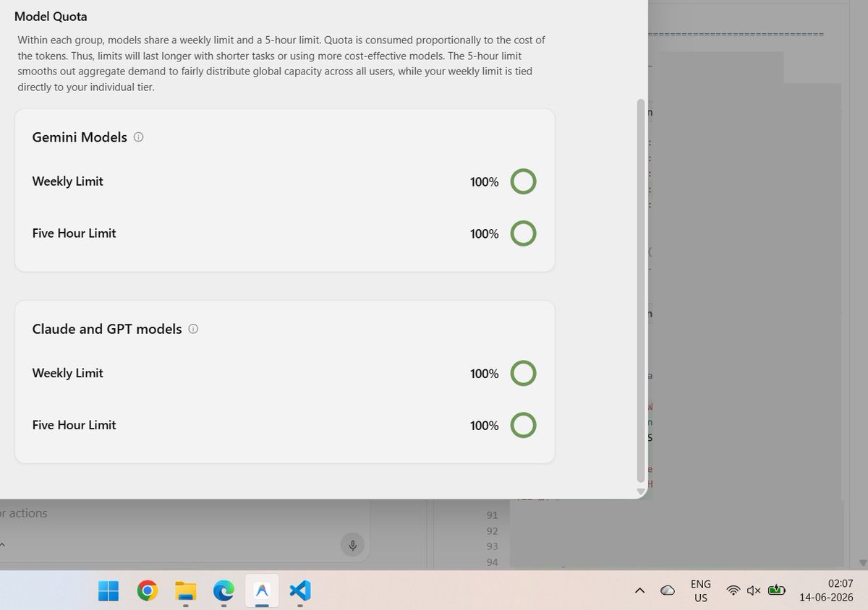The image size is (868, 610).
Task: Click the OneDrive cloud tray icon
Action: point(668,590)
